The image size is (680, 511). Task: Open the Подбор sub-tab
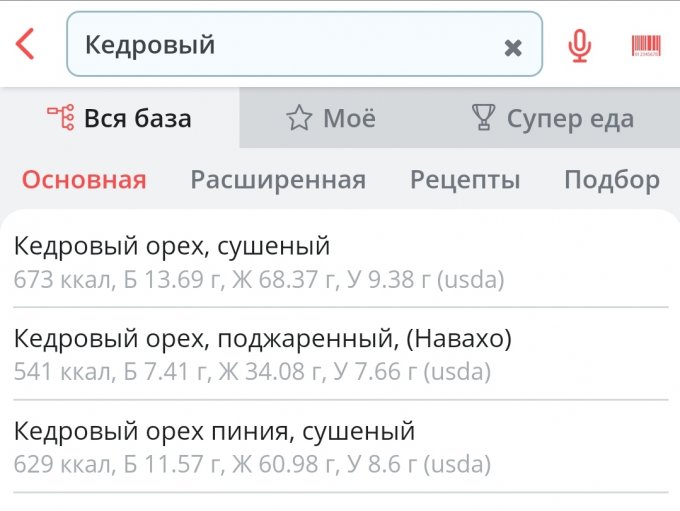click(612, 180)
